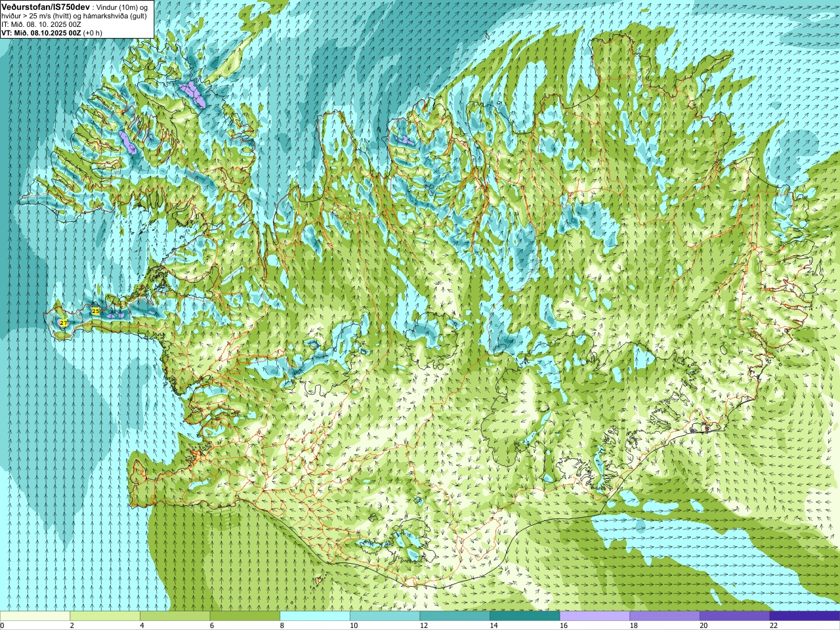The image size is (840, 630).
Task: Select the 2–4 m/s yellow-green legend swatch
Action: (105, 616)
